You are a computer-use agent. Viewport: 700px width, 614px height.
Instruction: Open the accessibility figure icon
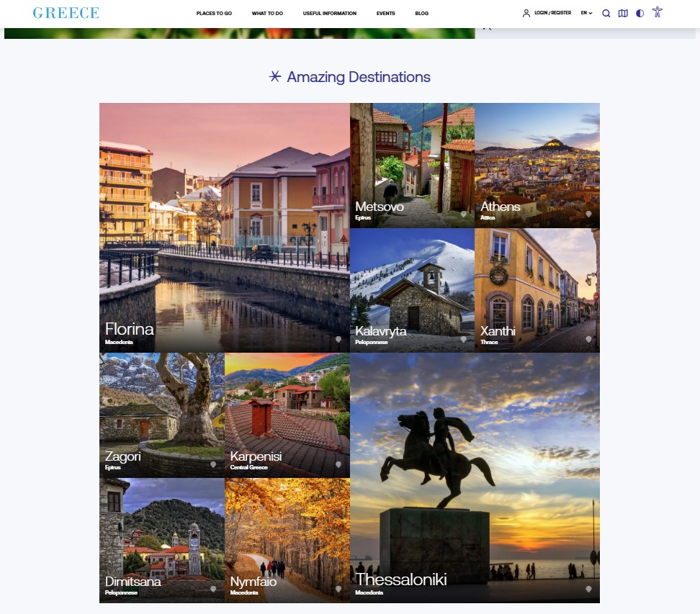[x=657, y=12]
